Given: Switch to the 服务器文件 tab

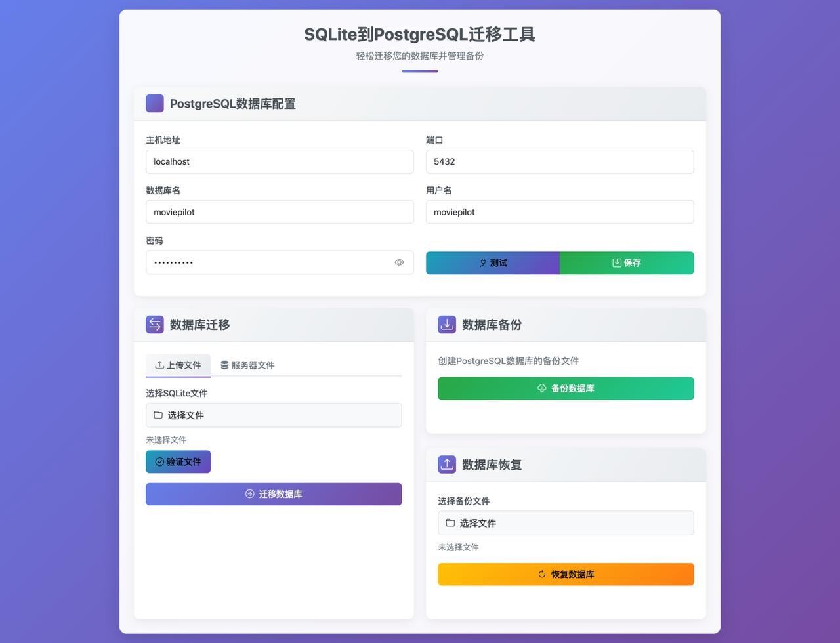Looking at the screenshot, I should point(247,365).
